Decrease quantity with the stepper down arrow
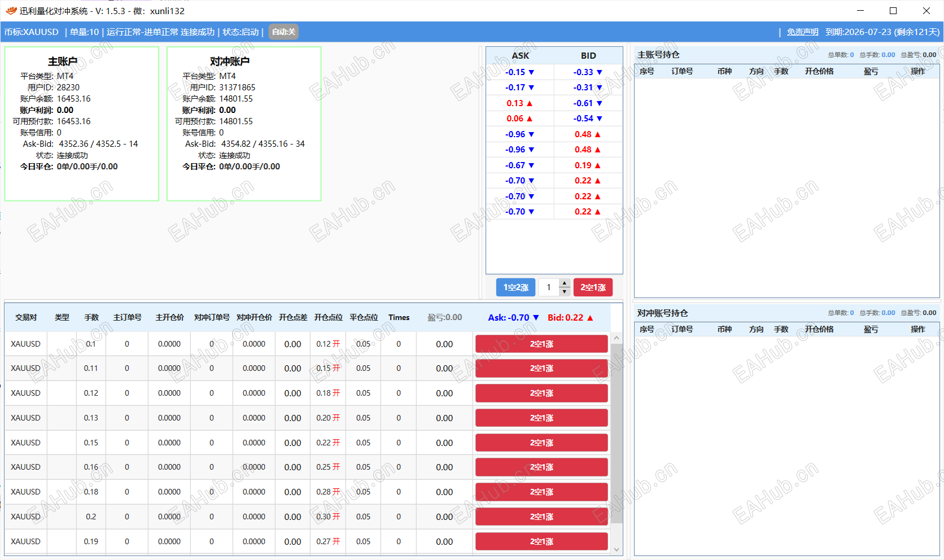 point(564,291)
